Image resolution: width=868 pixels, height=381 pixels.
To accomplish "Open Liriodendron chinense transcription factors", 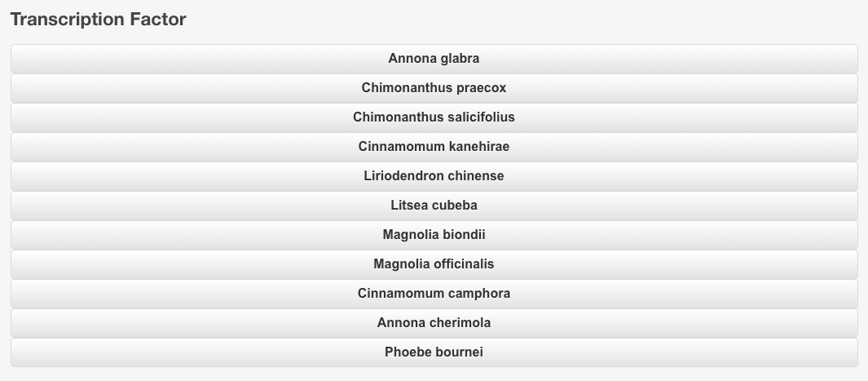I will pos(434,176).
